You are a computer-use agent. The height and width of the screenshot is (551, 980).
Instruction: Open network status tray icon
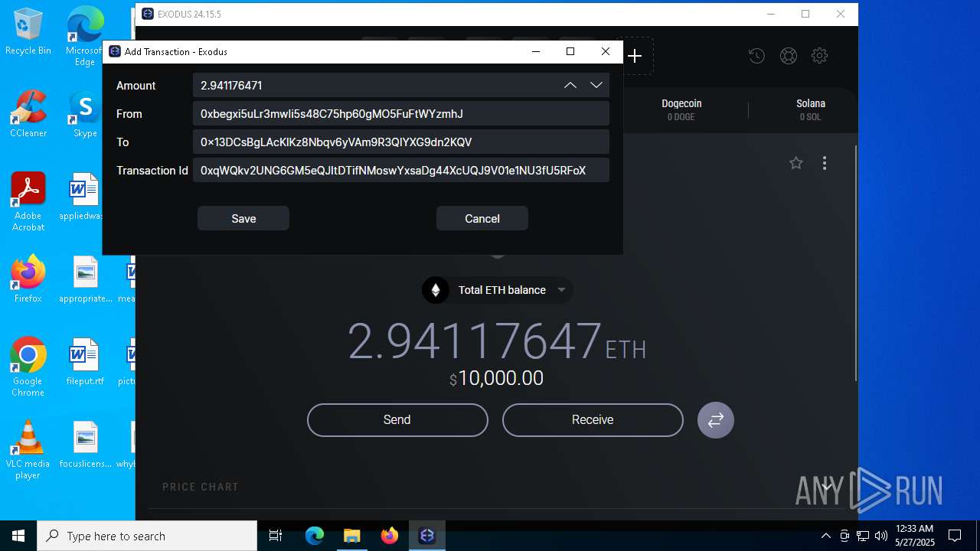pyautogui.click(x=863, y=536)
